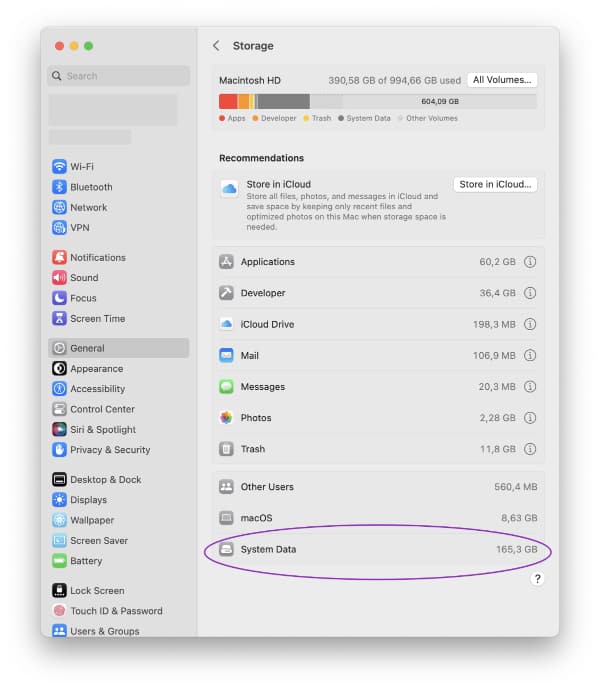This screenshot has height=690, width=600.
Task: Open Users & Groups settings
Action: (96, 631)
